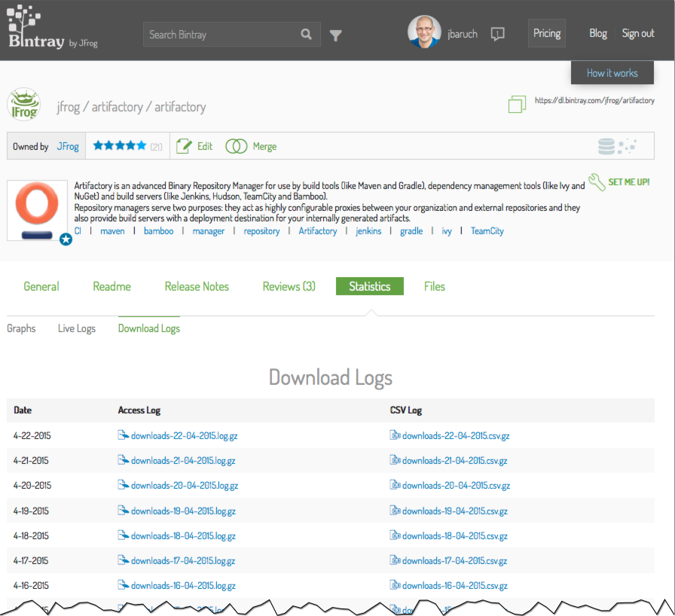Download the downloads-19-04-2015.log.gz access log
This screenshot has height=616, width=675.
(184, 511)
